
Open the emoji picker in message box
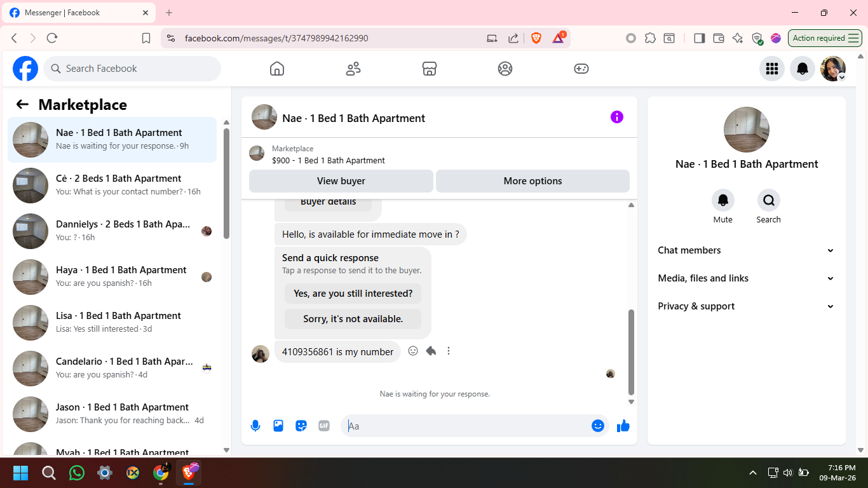tap(598, 426)
